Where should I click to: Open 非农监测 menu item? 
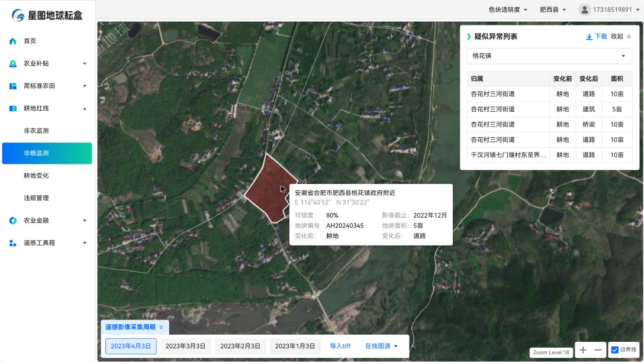[36, 131]
